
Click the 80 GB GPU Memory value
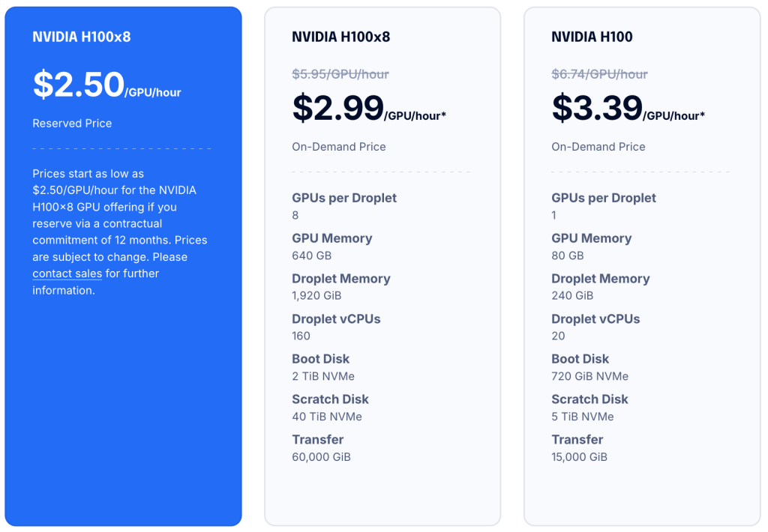(567, 256)
